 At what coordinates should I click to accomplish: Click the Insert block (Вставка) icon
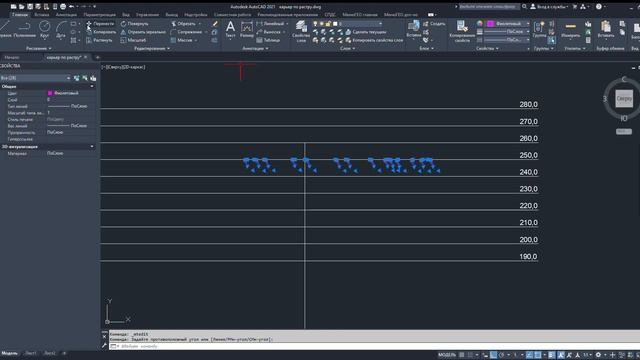tap(413, 29)
